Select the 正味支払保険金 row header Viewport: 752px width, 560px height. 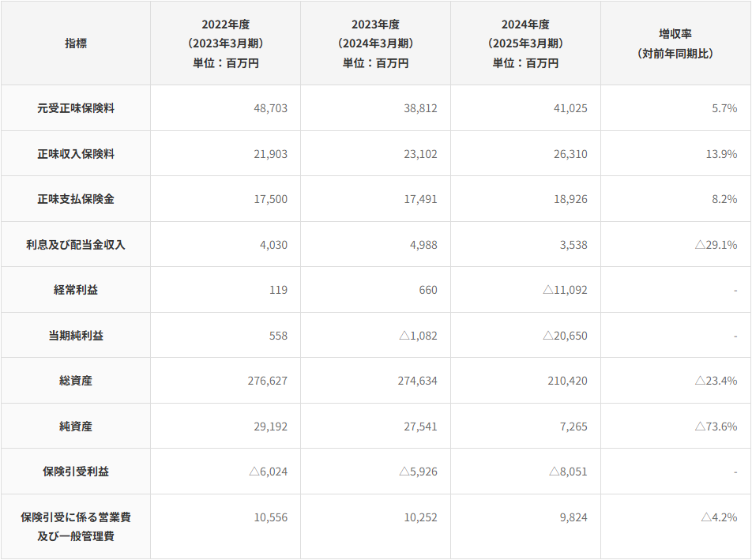pyautogui.click(x=76, y=199)
